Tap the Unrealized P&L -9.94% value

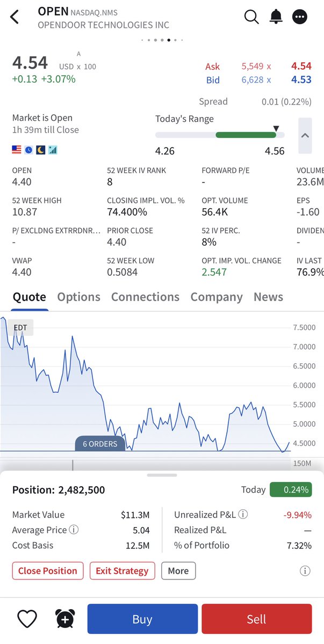point(298,515)
